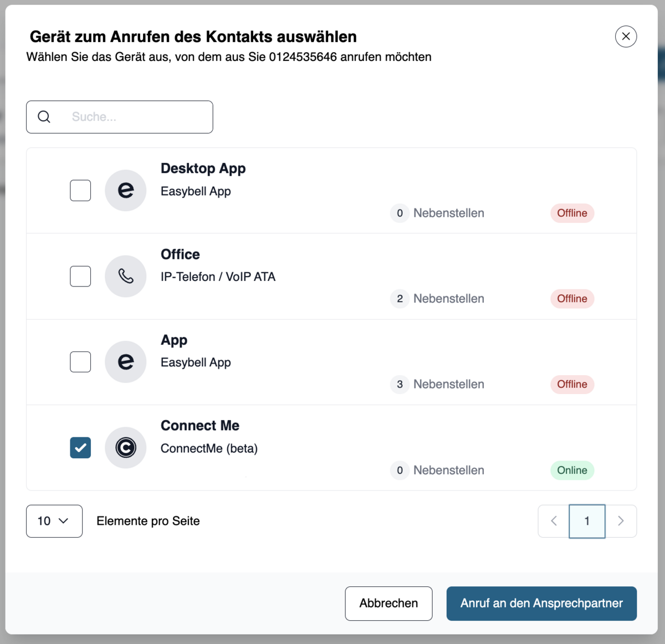Click the dialog heading Gerät zum Anrufen
Image resolution: width=665 pixels, height=644 pixels.
(193, 37)
